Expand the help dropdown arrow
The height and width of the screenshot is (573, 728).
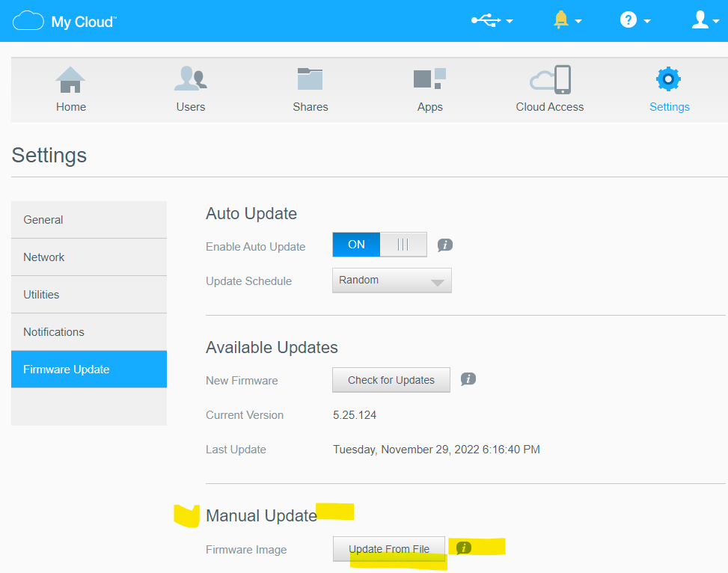[x=647, y=21]
